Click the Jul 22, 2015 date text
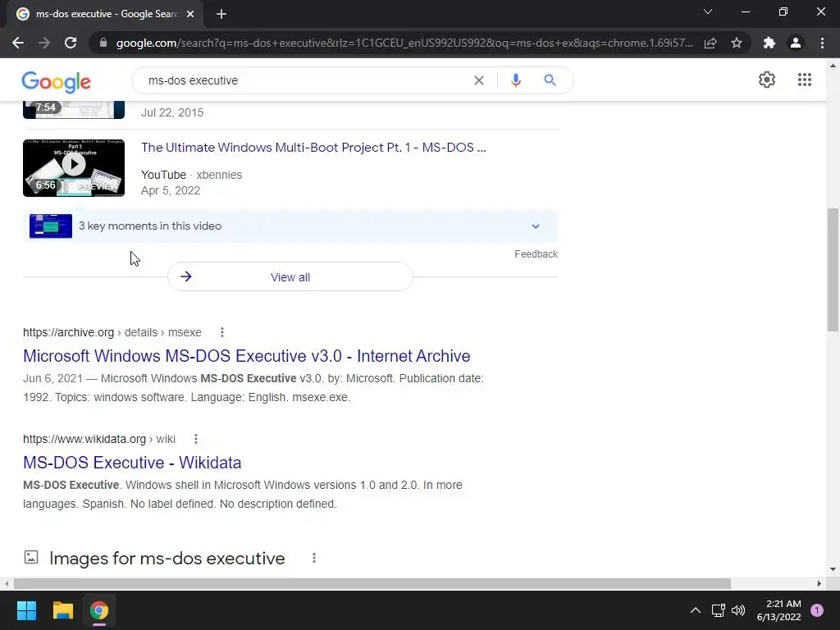Screen dimensions: 840x630 tap(172, 112)
